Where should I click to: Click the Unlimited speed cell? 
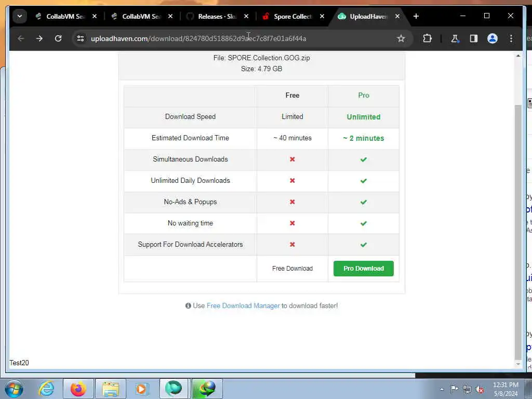point(363,117)
